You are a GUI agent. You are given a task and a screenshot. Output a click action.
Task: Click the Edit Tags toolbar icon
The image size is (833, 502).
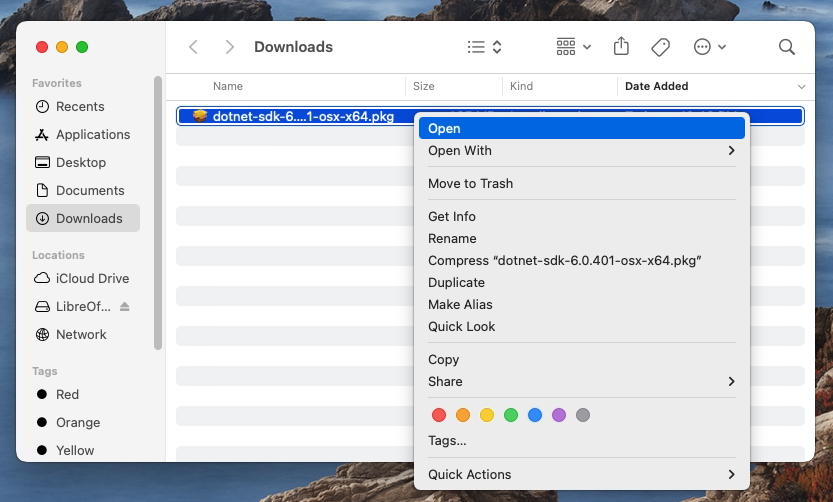(660, 47)
